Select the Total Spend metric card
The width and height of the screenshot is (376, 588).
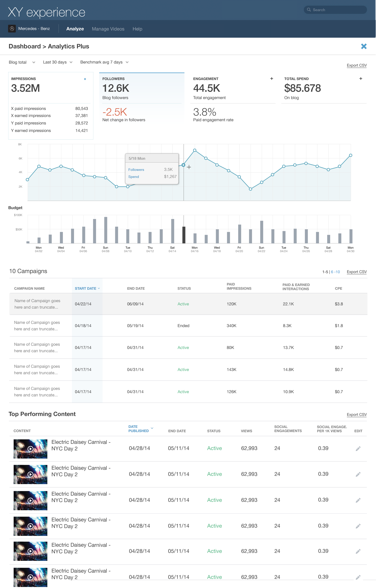pyautogui.click(x=324, y=88)
